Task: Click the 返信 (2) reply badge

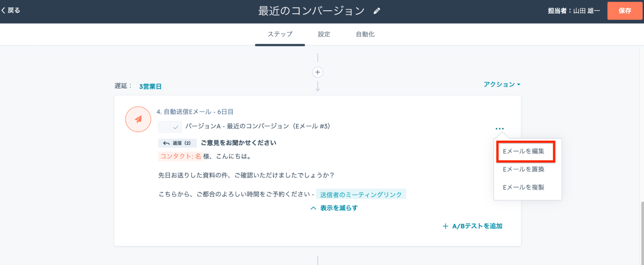Action: tap(177, 143)
